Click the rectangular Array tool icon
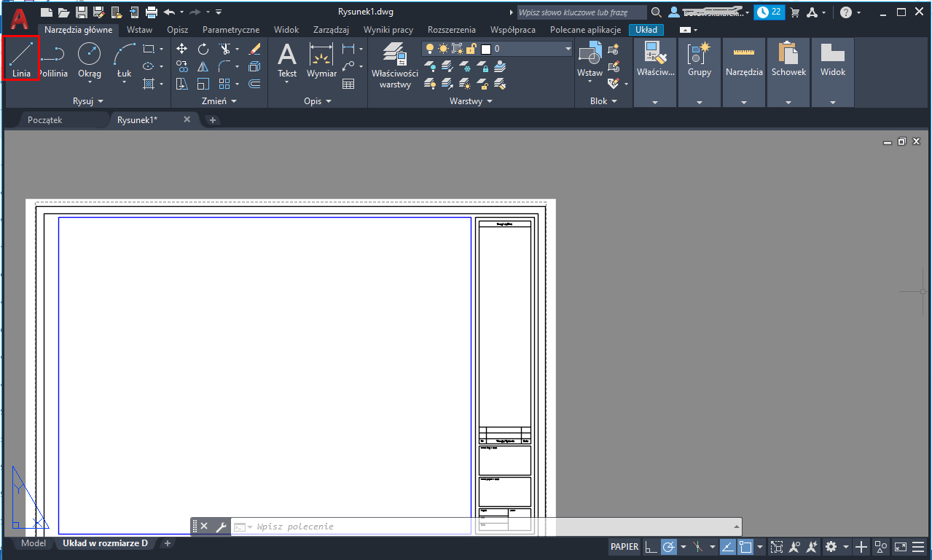 coord(224,84)
